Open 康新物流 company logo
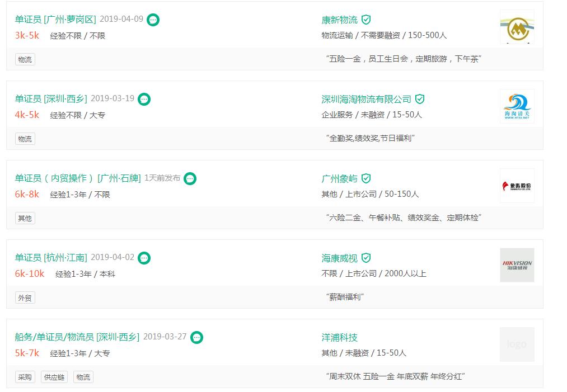 point(517,27)
